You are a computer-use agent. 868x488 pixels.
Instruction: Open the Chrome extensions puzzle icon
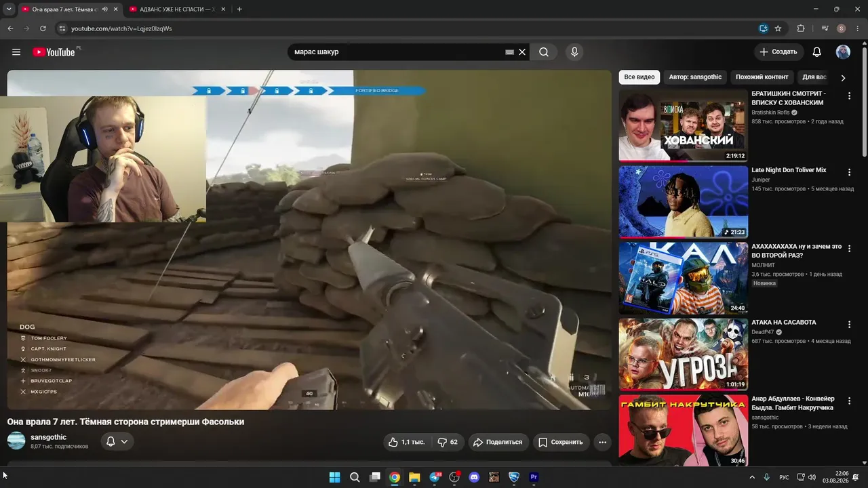click(x=801, y=28)
